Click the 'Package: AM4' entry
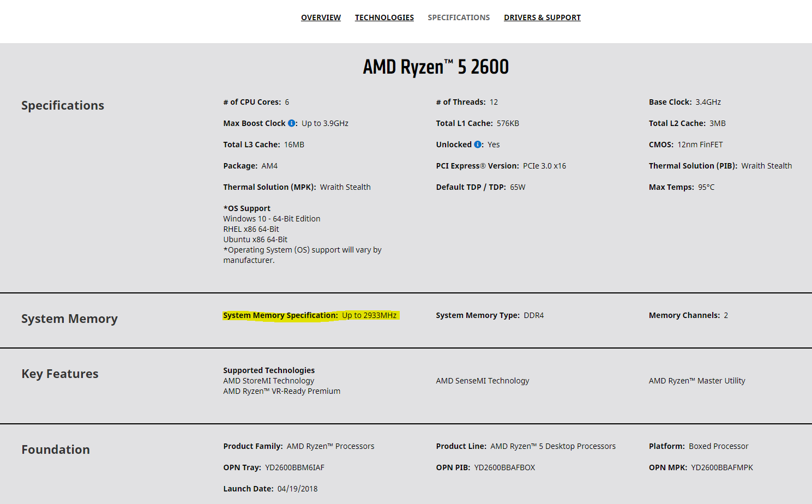Screen dimensions: 812x504 (x=250, y=166)
